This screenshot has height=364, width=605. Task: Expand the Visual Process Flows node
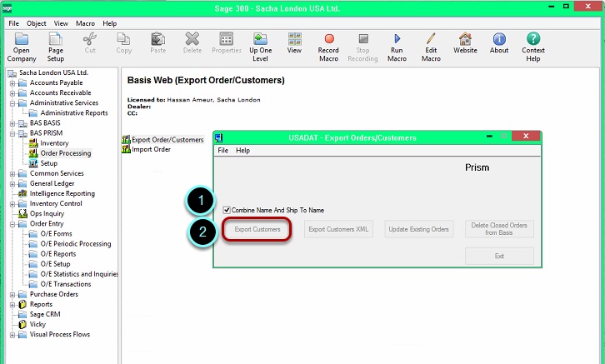click(12, 335)
